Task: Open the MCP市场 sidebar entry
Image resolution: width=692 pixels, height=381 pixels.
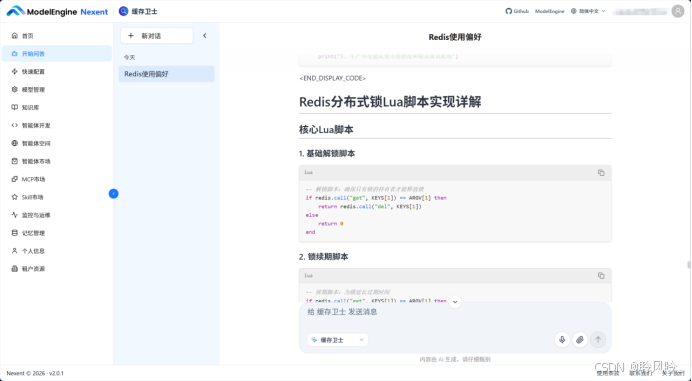Action: 57,179
